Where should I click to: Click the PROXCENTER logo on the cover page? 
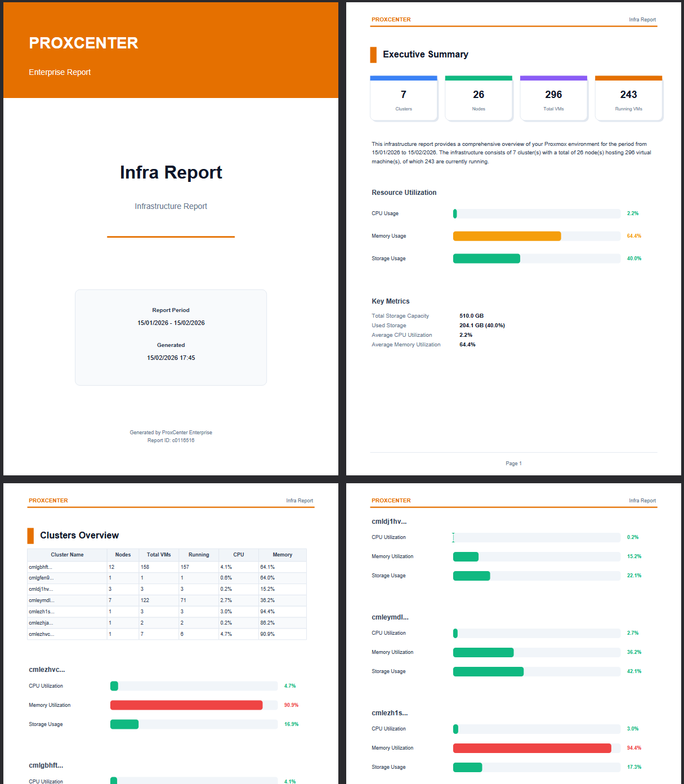pos(83,43)
